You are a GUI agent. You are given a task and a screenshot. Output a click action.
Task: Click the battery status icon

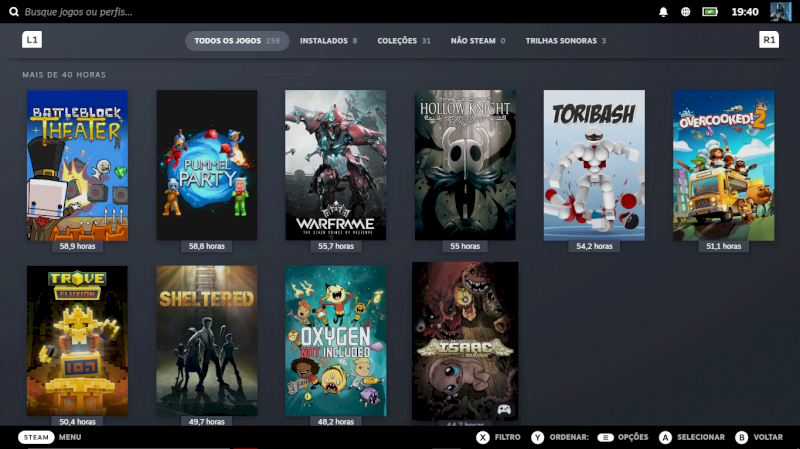click(710, 12)
